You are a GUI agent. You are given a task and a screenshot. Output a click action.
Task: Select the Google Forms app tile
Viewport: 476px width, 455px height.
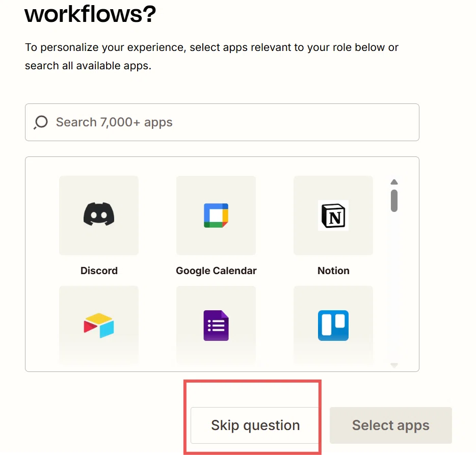(216, 325)
